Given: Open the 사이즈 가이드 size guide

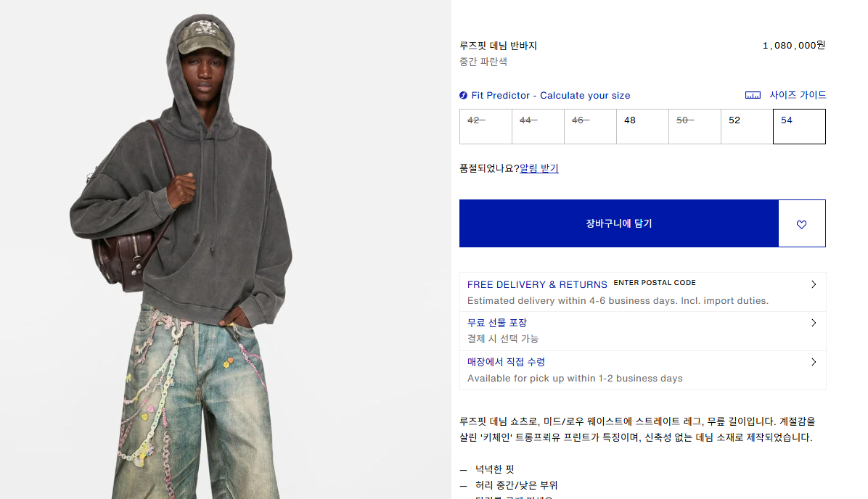Looking at the screenshot, I should coord(798,95).
